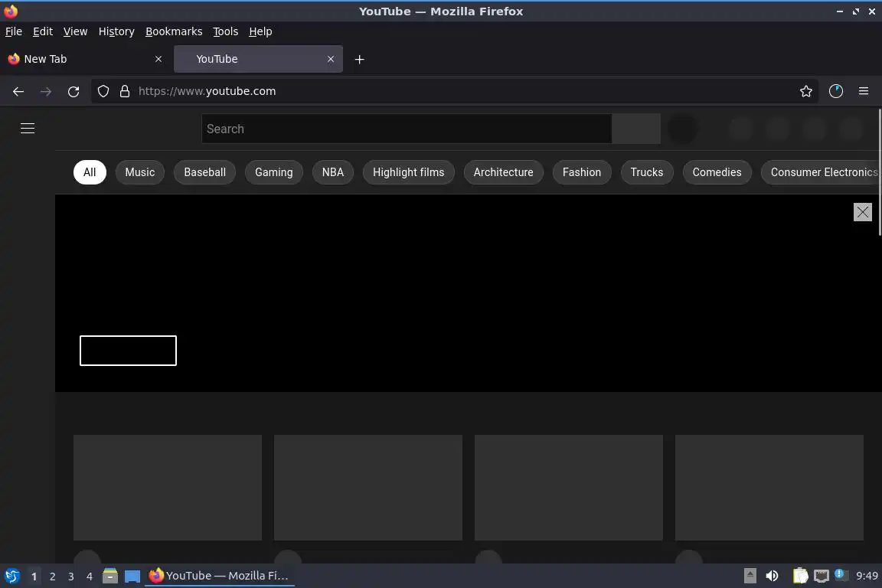Select the YouTube tab

tap(258, 59)
